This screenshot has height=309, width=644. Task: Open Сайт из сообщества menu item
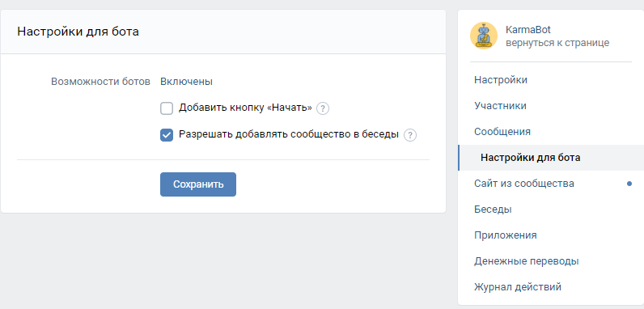click(x=551, y=184)
